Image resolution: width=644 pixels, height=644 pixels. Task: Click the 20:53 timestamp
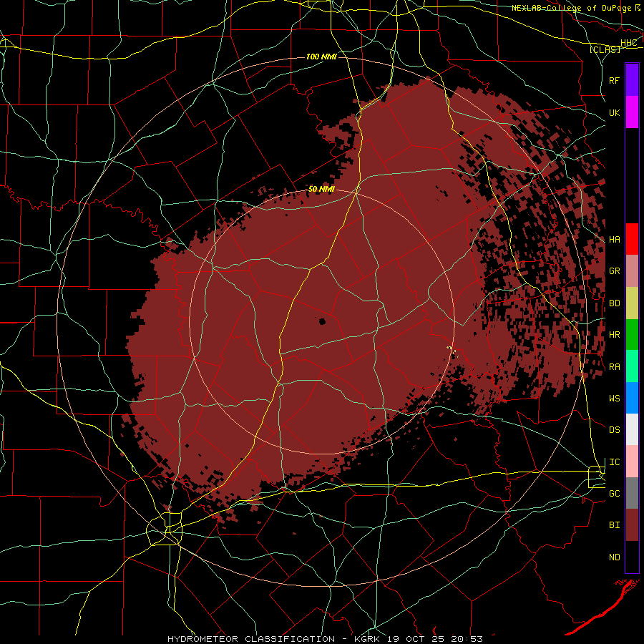pyautogui.click(x=468, y=639)
